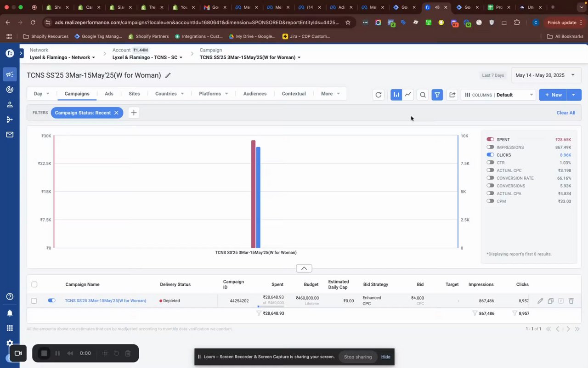
Task: Open the person account icon in sidebar
Action: [x=10, y=105]
